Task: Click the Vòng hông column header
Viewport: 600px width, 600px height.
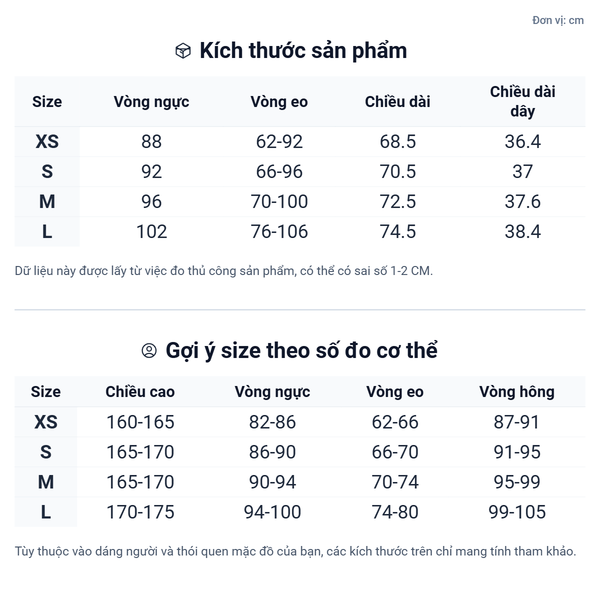Action: pyautogui.click(x=516, y=392)
